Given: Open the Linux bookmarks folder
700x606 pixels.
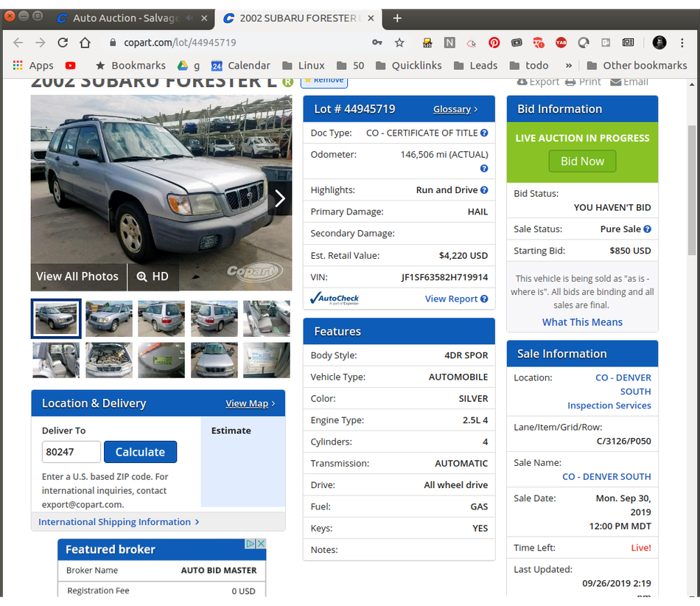Looking at the screenshot, I should [x=304, y=66].
